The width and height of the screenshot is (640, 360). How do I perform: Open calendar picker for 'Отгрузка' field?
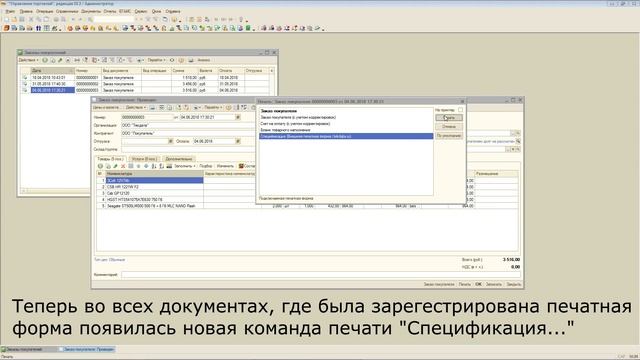click(x=171, y=141)
